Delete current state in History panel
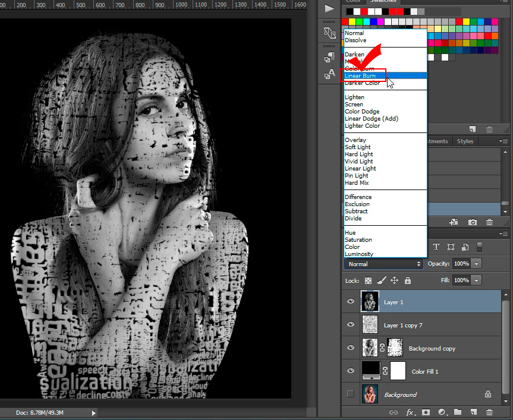 (x=489, y=222)
